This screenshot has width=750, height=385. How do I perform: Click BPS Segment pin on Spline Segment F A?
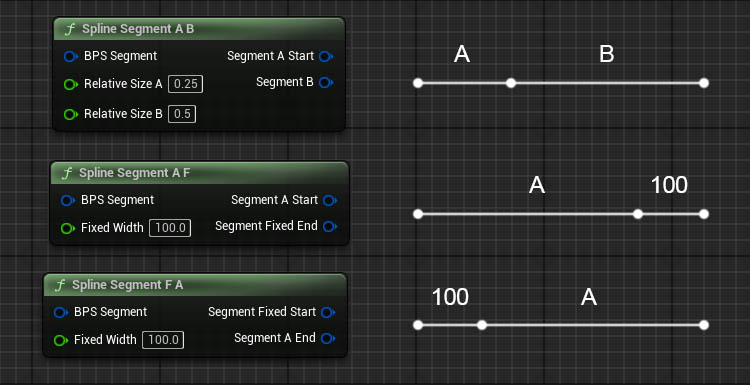[61, 313]
